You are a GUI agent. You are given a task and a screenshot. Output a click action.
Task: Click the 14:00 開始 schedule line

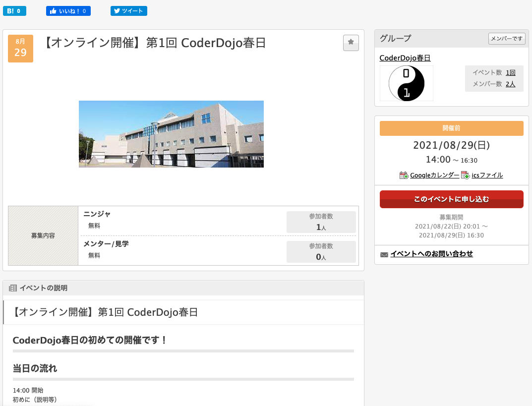[28, 391]
